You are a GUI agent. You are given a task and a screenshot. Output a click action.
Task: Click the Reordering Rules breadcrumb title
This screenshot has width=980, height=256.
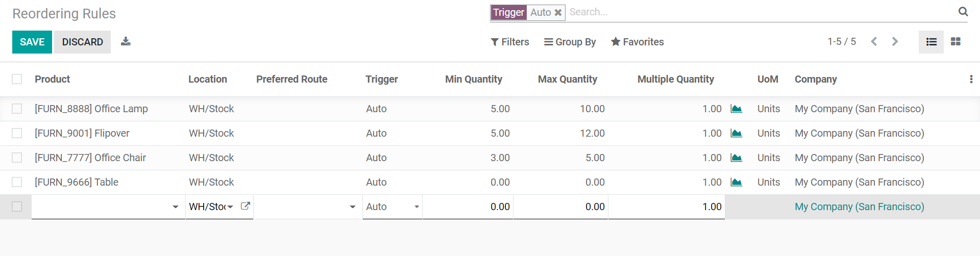pyautogui.click(x=64, y=13)
